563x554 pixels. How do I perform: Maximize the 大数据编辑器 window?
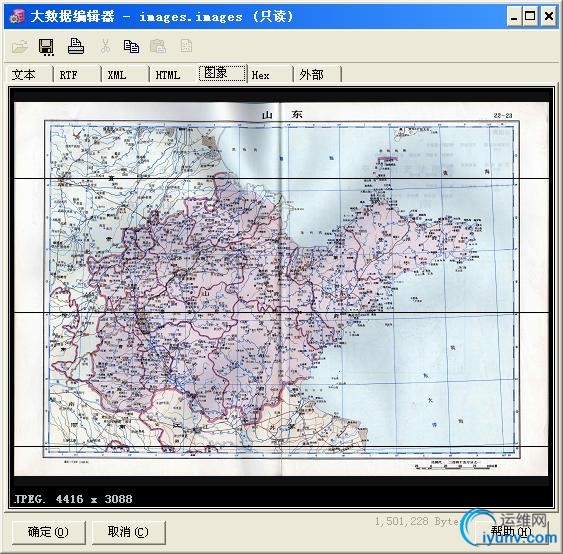click(x=530, y=17)
